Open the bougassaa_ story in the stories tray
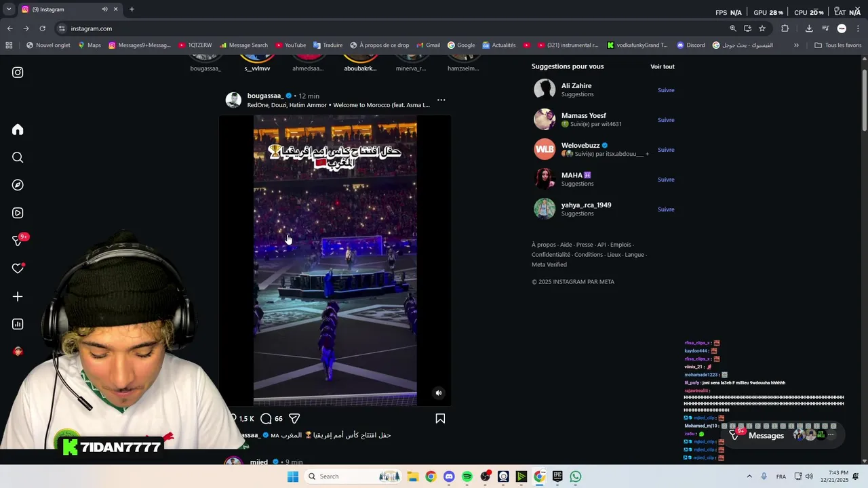This screenshot has height=488, width=868. [x=205, y=62]
